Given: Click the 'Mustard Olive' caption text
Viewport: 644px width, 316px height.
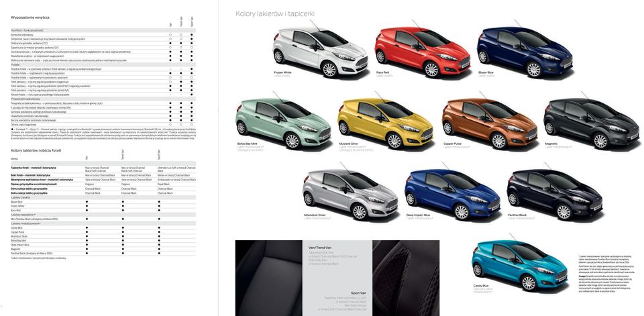Looking at the screenshot, I should 348,144.
